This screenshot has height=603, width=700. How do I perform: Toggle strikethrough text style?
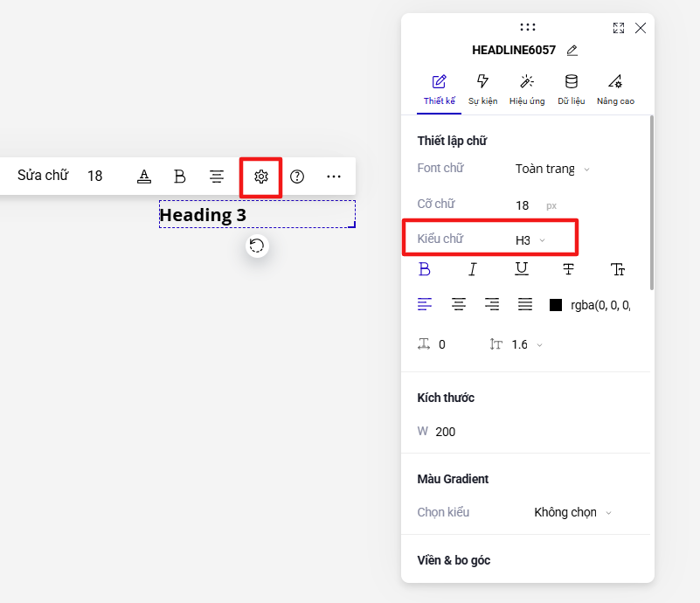[568, 269]
